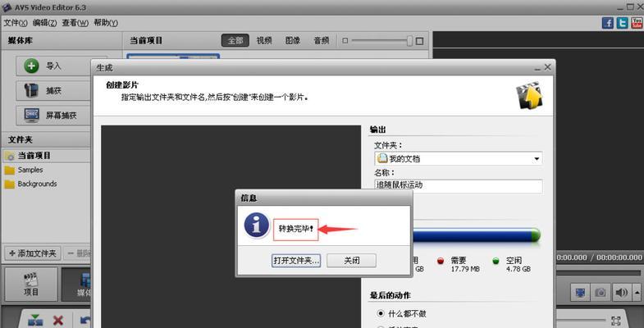This screenshot has width=644, height=328.
Task: Click the 添加文件夹 button
Action: pyautogui.click(x=33, y=253)
